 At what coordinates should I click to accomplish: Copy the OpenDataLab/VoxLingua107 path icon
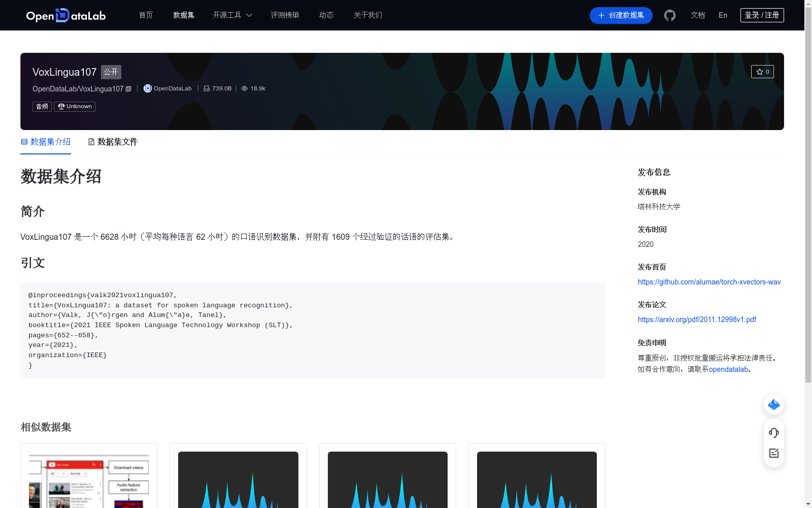[128, 89]
